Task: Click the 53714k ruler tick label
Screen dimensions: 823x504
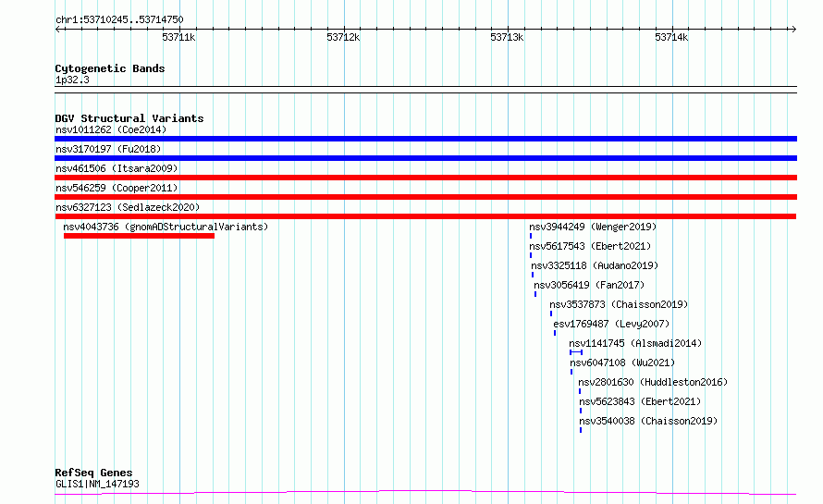Action: pos(671,37)
